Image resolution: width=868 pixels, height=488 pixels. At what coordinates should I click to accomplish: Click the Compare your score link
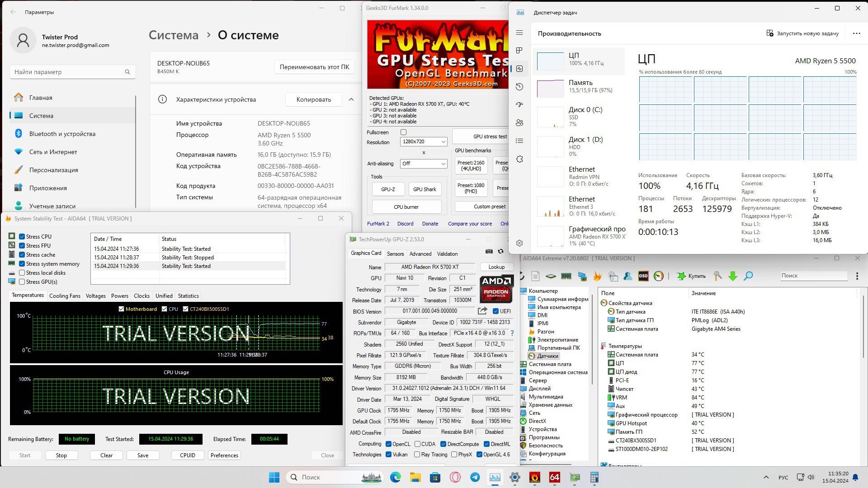pyautogui.click(x=470, y=224)
